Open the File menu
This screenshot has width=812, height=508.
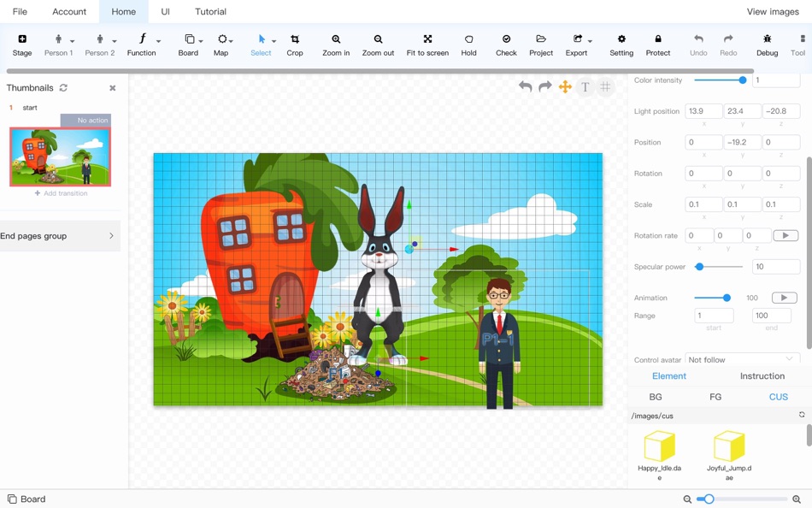pyautogui.click(x=20, y=11)
